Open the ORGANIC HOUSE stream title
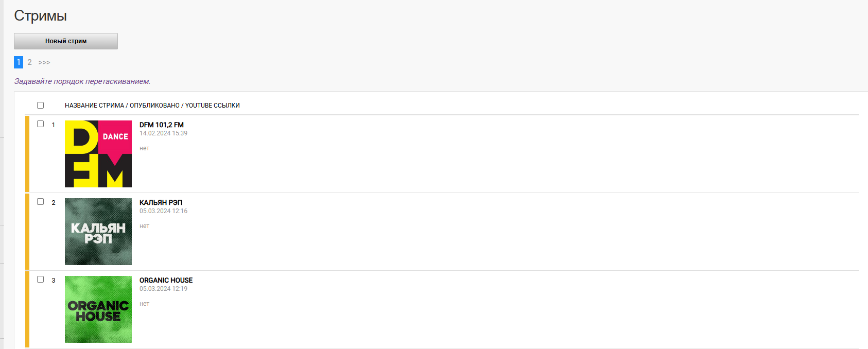Image resolution: width=868 pixels, height=349 pixels. coord(166,280)
